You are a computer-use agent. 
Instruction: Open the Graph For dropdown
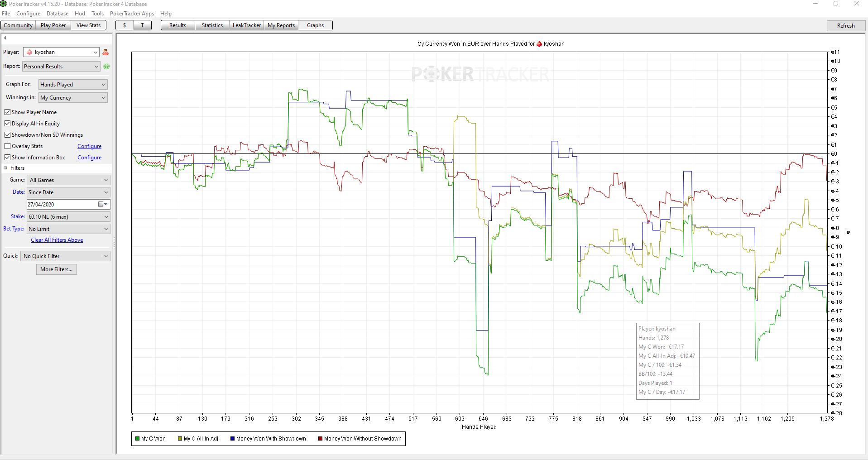pos(73,85)
